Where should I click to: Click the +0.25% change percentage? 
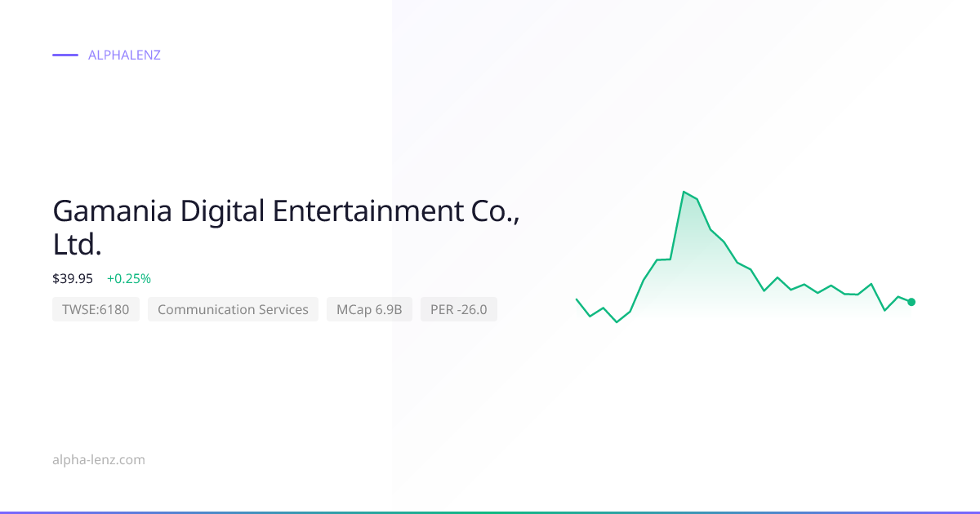[129, 278]
